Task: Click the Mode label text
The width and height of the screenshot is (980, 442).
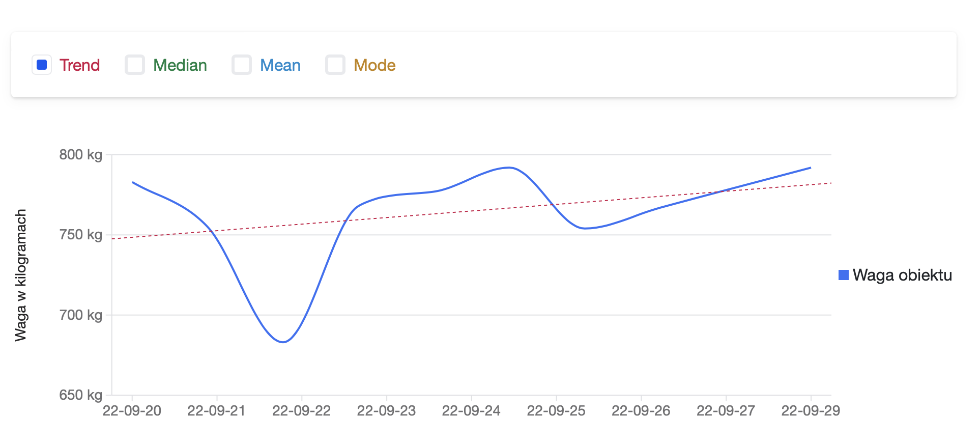Action: 375,65
